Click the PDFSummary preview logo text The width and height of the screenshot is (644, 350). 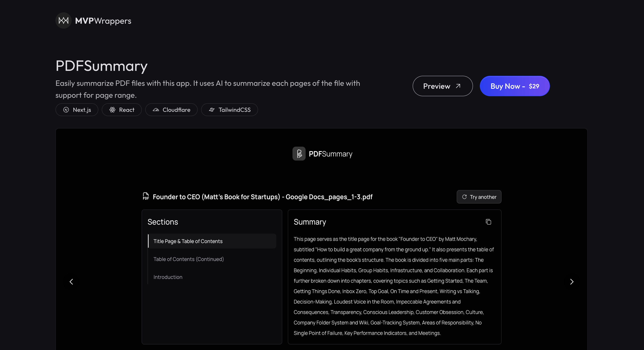[x=331, y=154]
